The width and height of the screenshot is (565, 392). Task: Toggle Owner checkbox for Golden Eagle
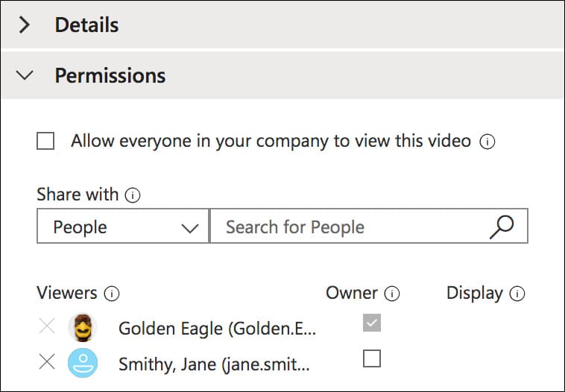[371, 323]
